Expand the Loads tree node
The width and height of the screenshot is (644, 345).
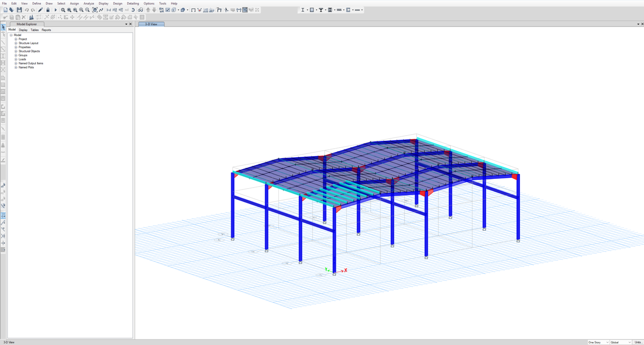pyautogui.click(x=16, y=59)
